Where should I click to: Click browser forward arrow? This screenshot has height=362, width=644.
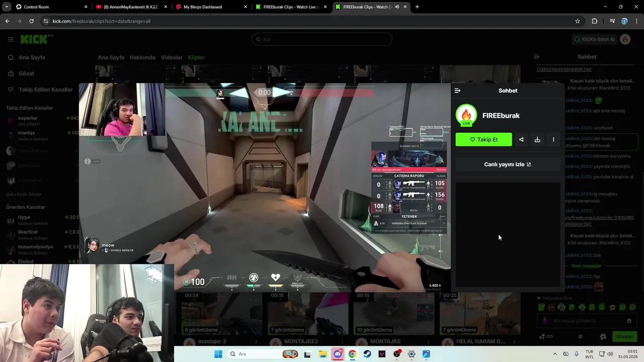(x=19, y=21)
